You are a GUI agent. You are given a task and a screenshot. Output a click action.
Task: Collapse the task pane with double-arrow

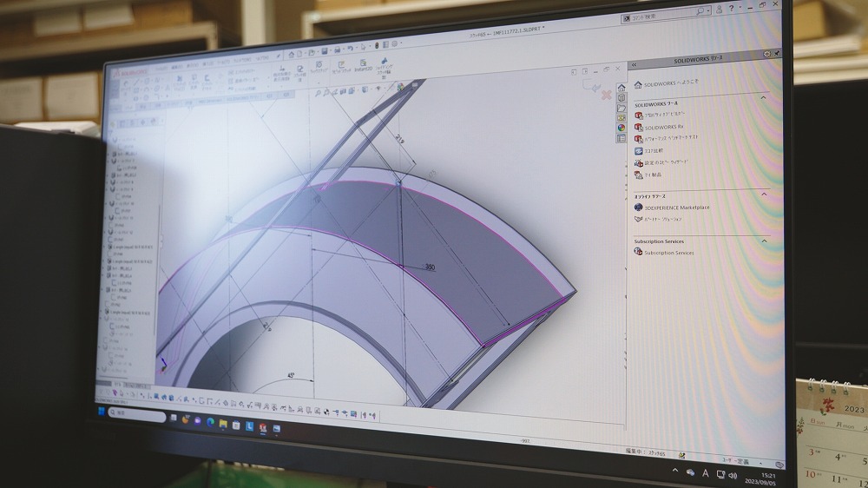634,65
